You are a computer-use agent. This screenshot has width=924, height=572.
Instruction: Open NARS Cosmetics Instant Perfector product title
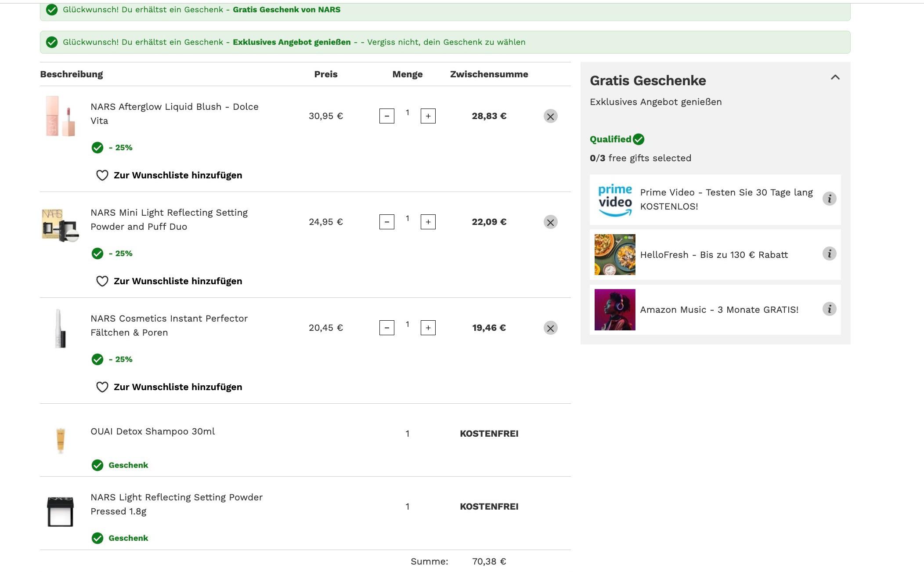(169, 326)
